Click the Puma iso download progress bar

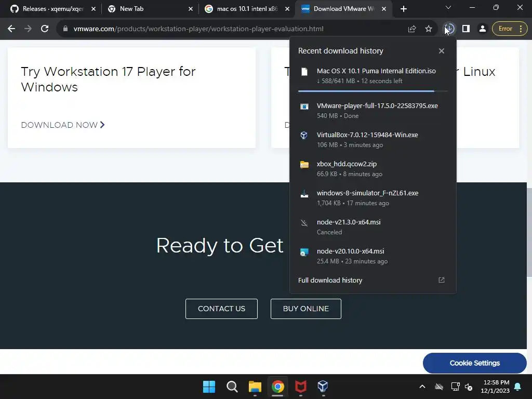[x=373, y=91]
